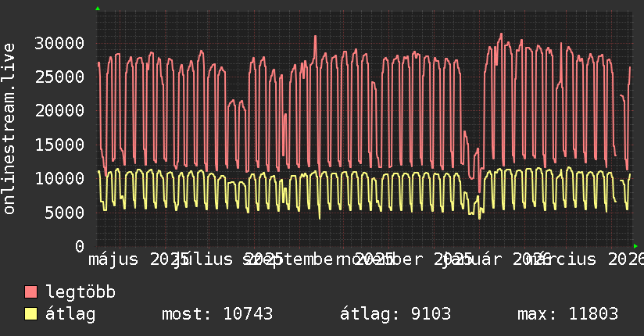Click the 'átlag: 9103' statistic
The image size is (644, 336).
(395, 314)
